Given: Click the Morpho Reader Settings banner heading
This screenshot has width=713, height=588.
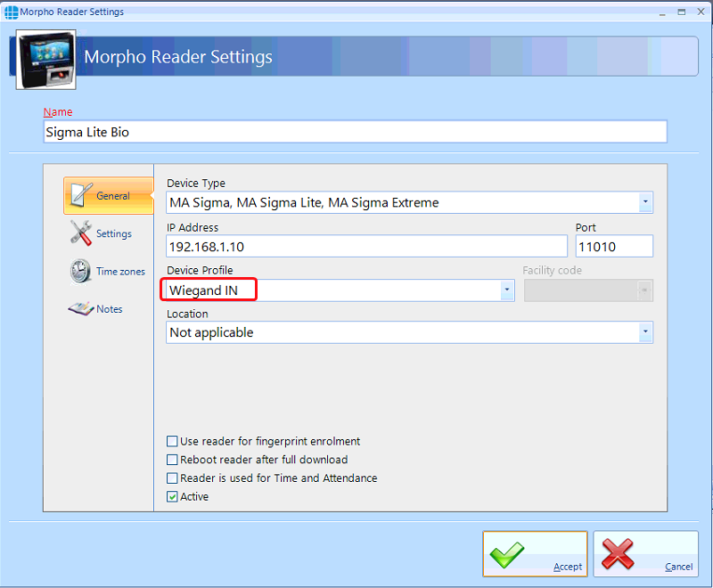Looking at the screenshot, I should tap(178, 57).
